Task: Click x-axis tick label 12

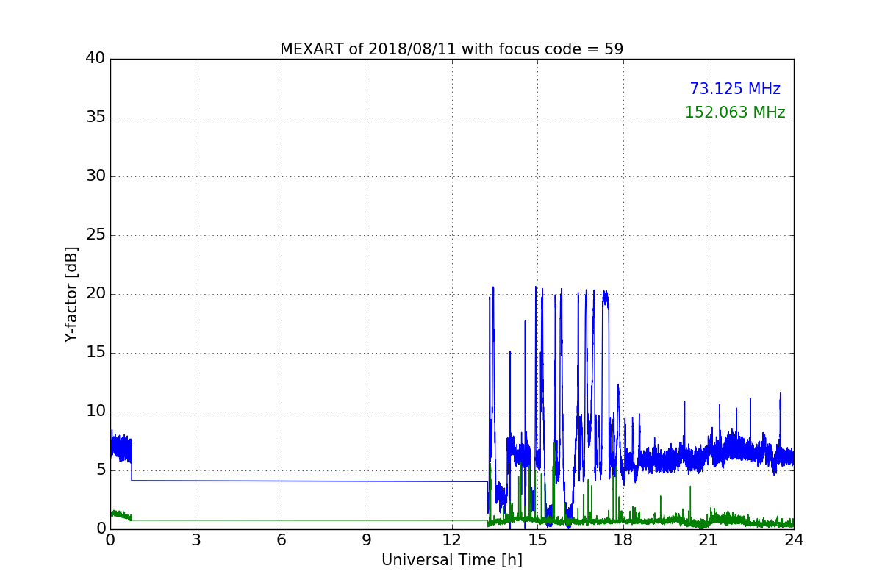Action: pyautogui.click(x=452, y=540)
